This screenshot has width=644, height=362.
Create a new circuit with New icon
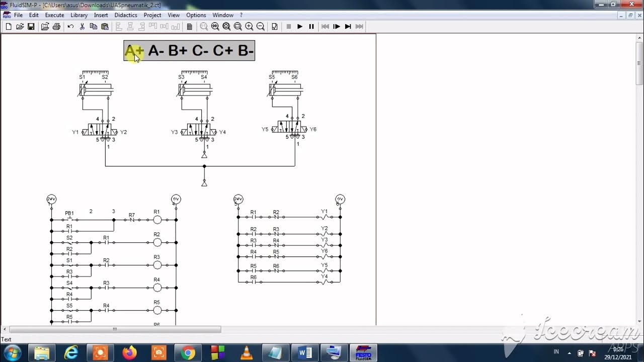(x=9, y=27)
